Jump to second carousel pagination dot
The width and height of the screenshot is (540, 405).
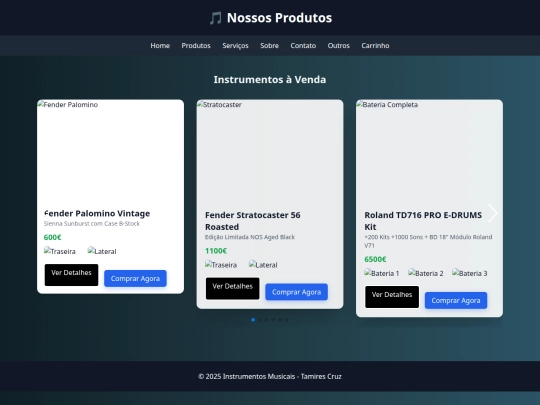[260, 320]
